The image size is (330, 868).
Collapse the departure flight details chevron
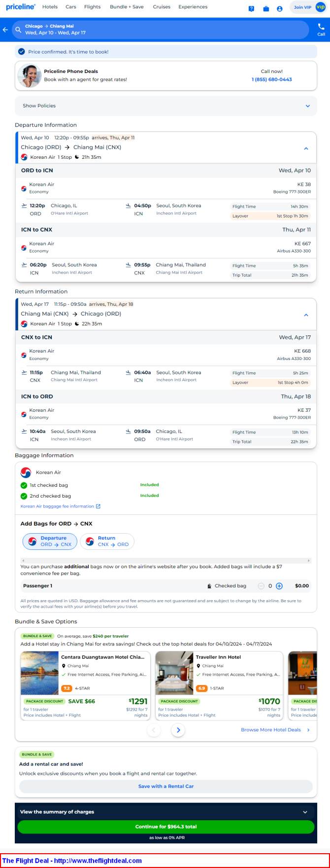pyautogui.click(x=306, y=148)
